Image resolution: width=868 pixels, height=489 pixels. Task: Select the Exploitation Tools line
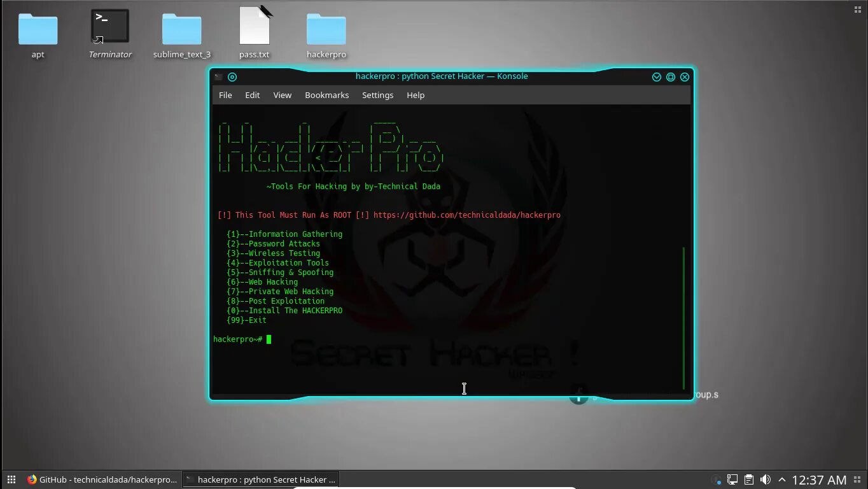[278, 263]
